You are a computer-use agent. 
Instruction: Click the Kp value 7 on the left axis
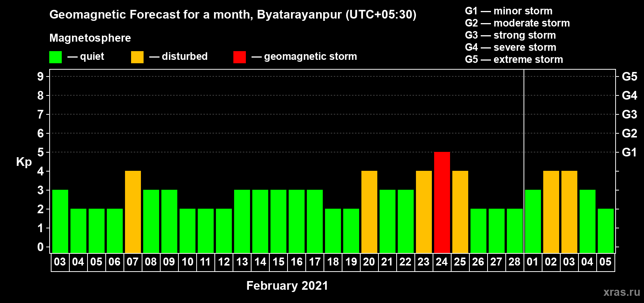tap(41, 114)
